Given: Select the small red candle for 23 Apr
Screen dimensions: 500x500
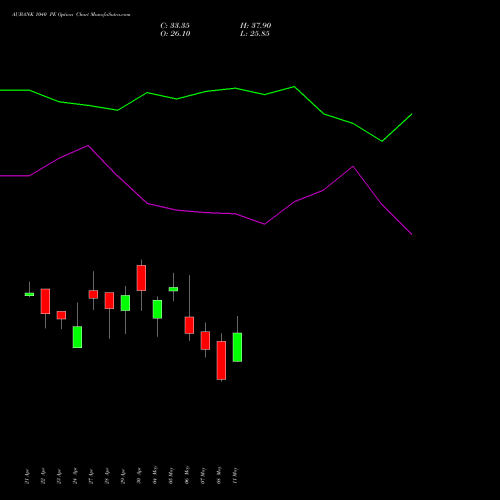Looking at the screenshot, I should click(61, 315).
